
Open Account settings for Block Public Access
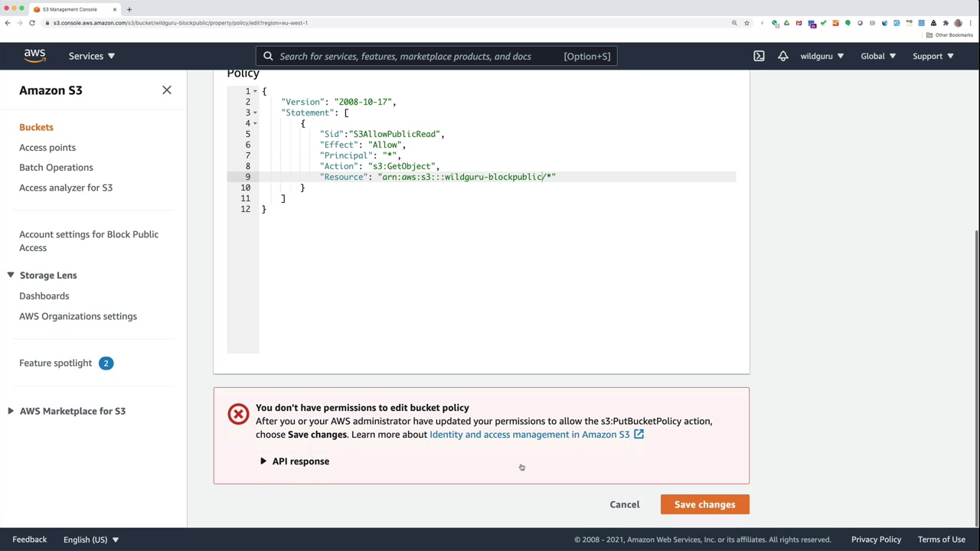[89, 241]
